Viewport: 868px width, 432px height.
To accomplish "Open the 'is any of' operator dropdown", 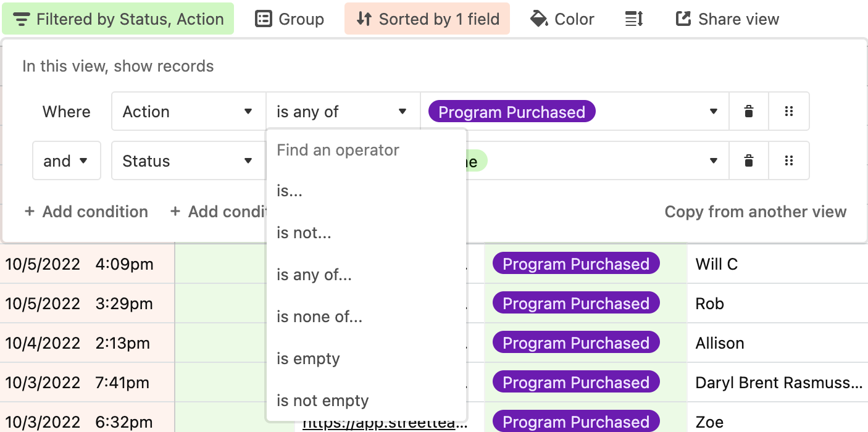I will tap(342, 112).
